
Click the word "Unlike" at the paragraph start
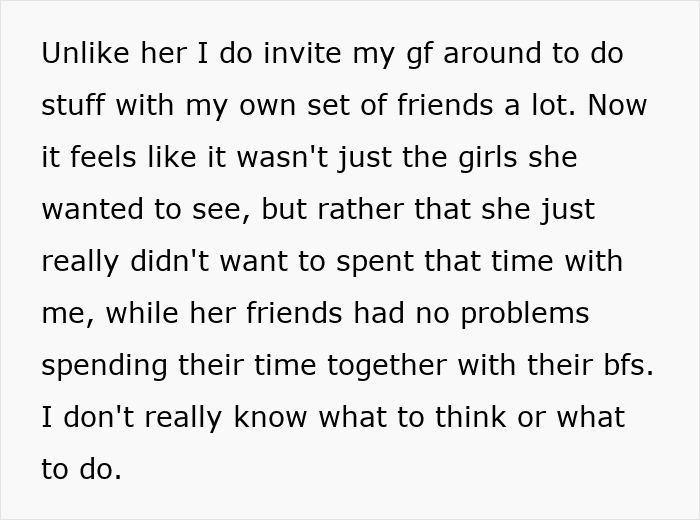85,53
